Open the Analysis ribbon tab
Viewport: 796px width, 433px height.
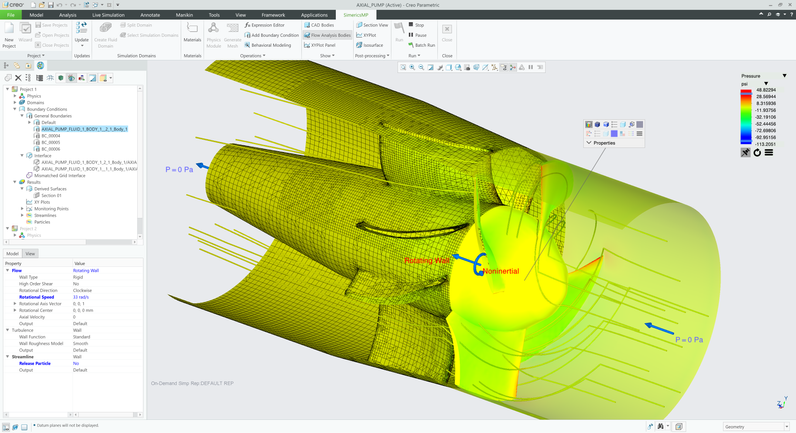(67, 15)
